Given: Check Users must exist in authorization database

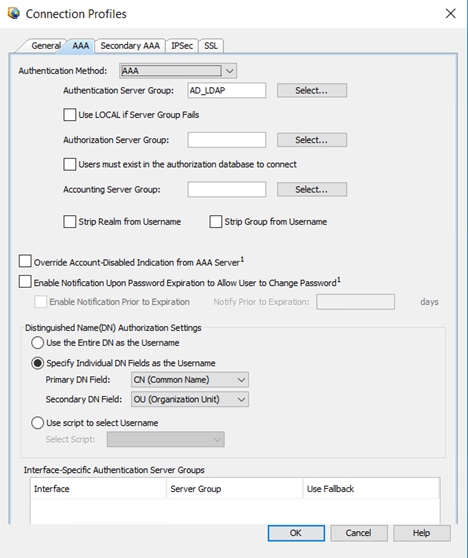Looking at the screenshot, I should point(69,164).
